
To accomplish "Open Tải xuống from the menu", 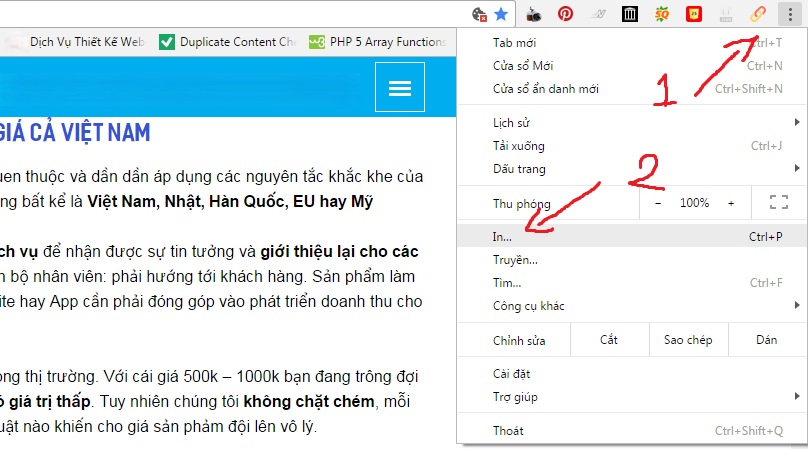I will click(632, 146).
